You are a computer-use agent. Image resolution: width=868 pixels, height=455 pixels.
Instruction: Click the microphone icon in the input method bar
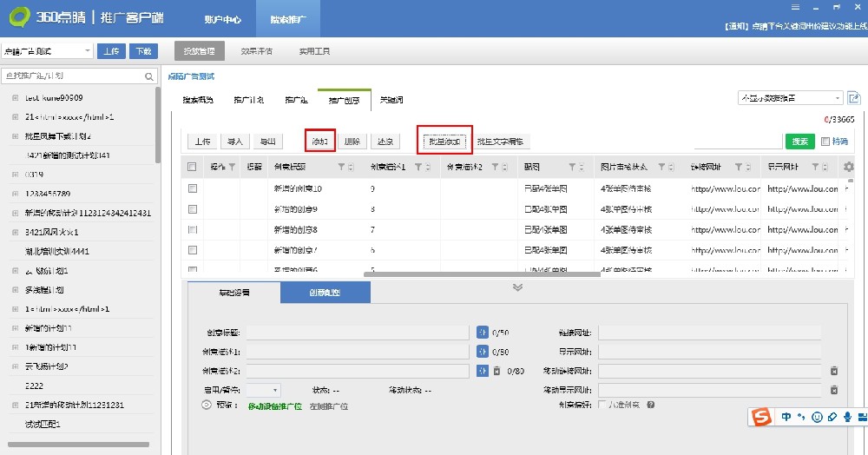coord(847,417)
